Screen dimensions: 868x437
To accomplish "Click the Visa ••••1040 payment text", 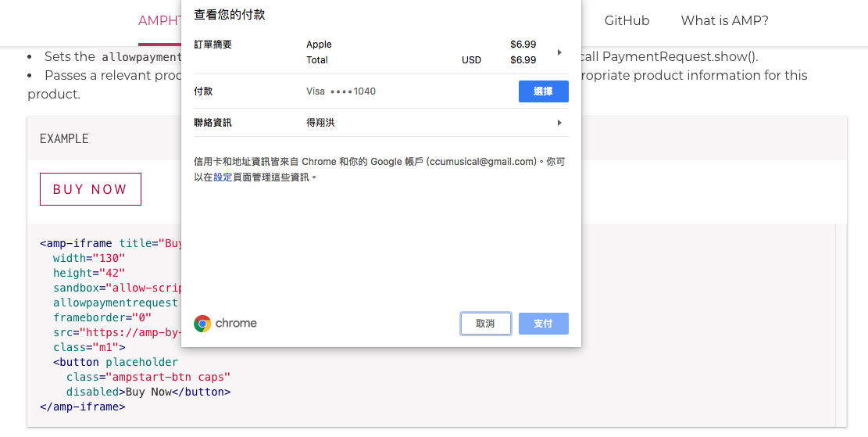I will click(x=341, y=91).
